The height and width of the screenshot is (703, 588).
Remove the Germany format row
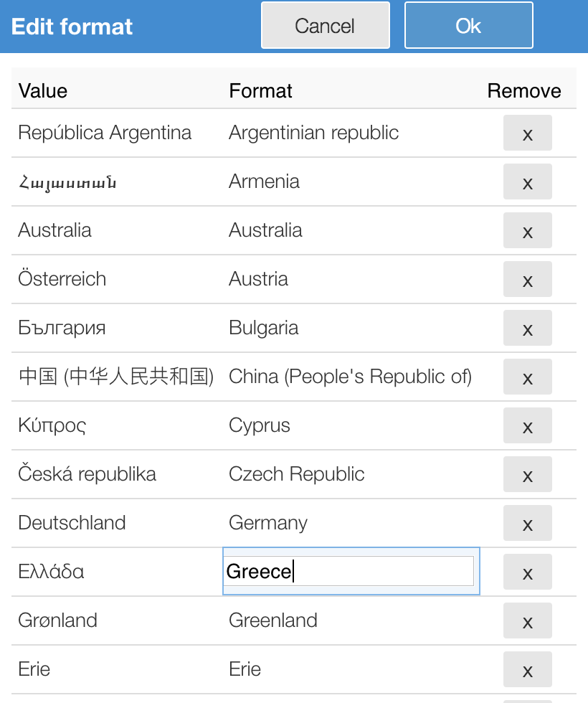coord(527,524)
